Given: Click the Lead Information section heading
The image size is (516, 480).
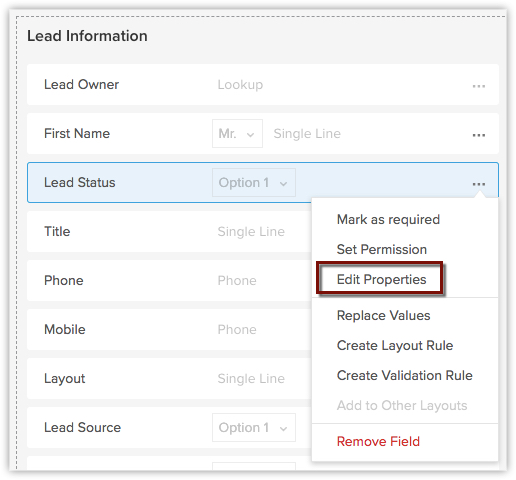Looking at the screenshot, I should point(87,36).
